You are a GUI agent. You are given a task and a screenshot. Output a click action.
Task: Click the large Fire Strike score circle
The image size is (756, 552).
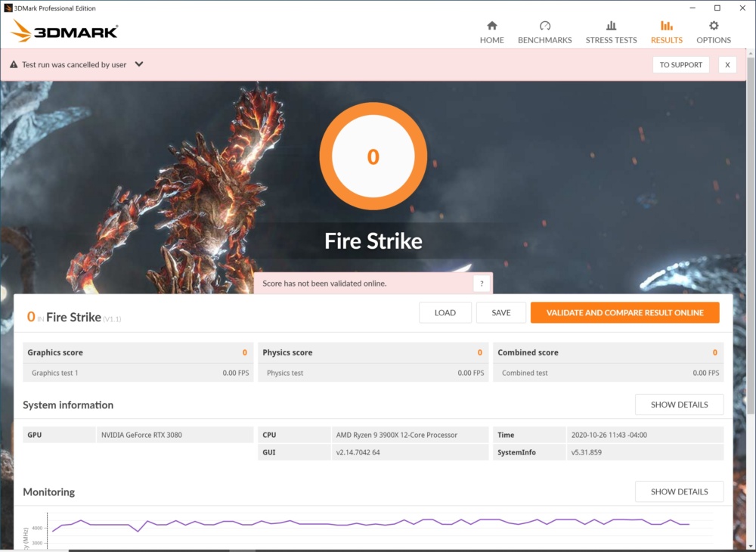coord(373,157)
